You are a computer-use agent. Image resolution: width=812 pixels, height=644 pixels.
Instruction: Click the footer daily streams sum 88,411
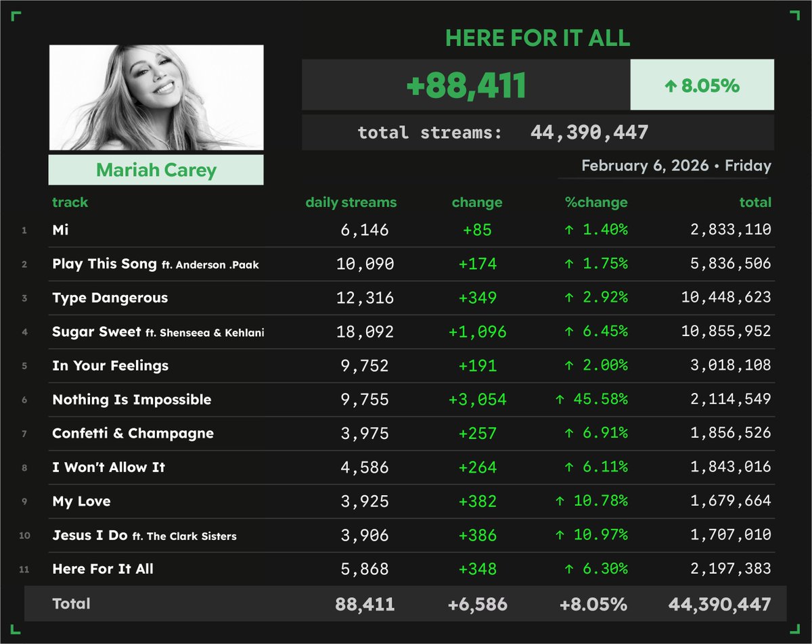point(365,604)
